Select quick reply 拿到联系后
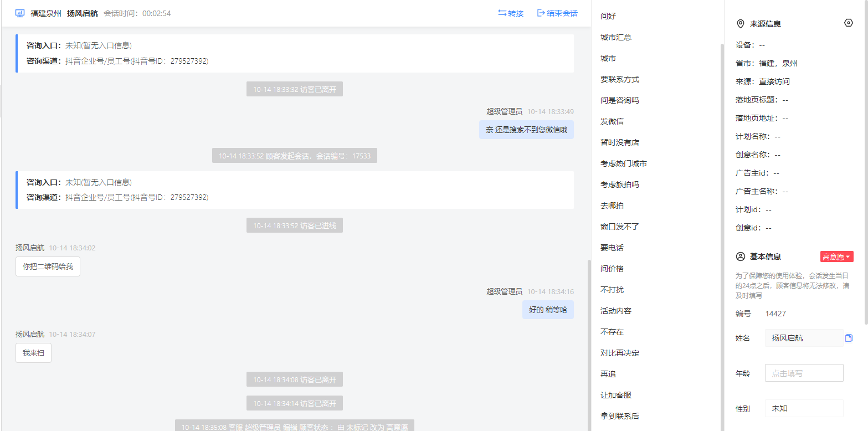The image size is (868, 431). (620, 416)
